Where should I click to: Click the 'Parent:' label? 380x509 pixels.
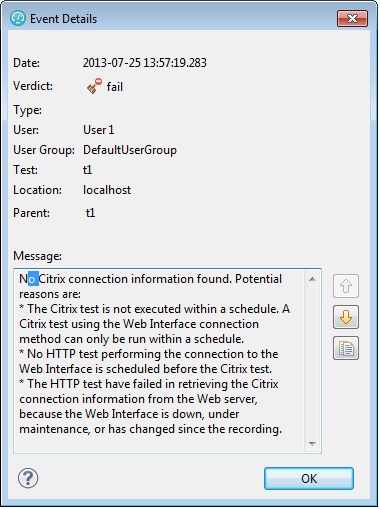click(x=31, y=213)
